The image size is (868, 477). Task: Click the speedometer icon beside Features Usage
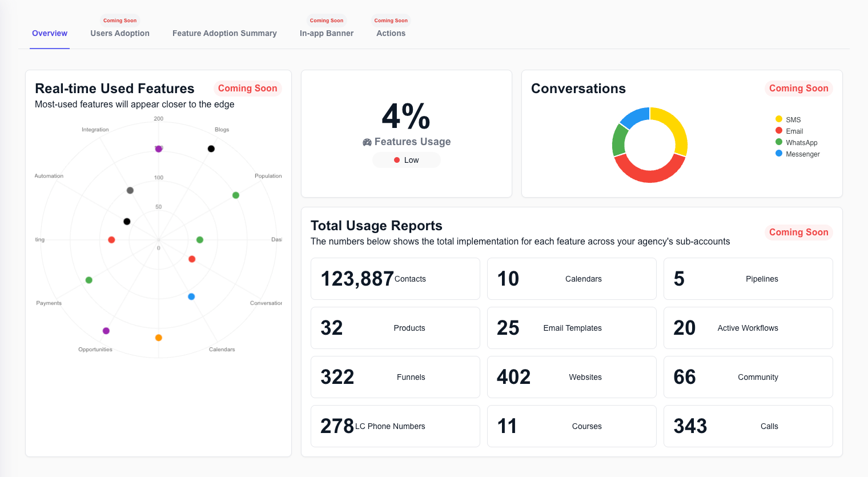click(367, 142)
